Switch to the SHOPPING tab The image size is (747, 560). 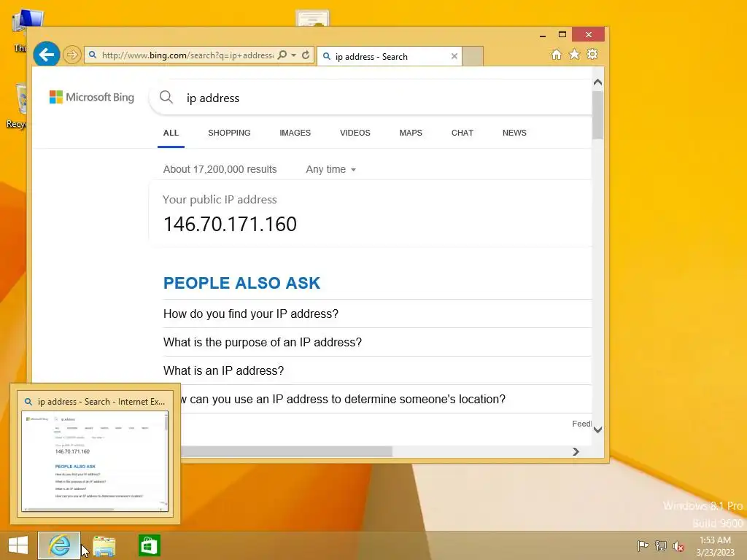[229, 133]
